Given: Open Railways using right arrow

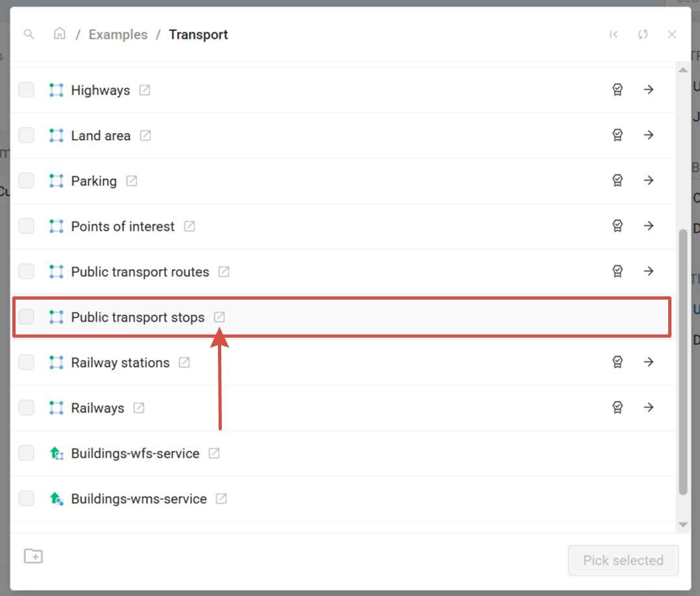Looking at the screenshot, I should [x=648, y=407].
